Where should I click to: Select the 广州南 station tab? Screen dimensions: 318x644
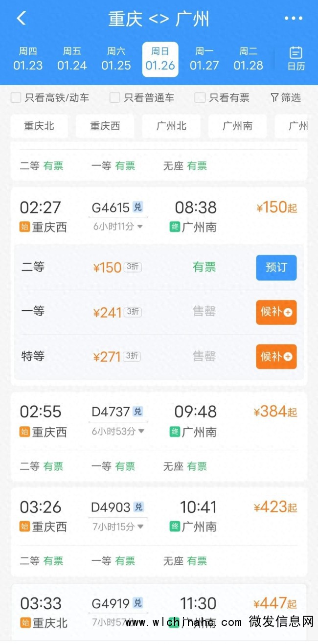238,126
